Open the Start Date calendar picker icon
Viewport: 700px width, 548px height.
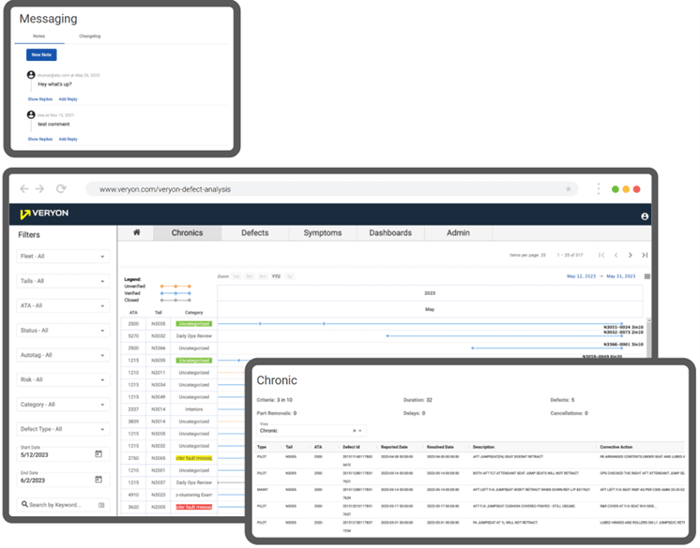[98, 454]
